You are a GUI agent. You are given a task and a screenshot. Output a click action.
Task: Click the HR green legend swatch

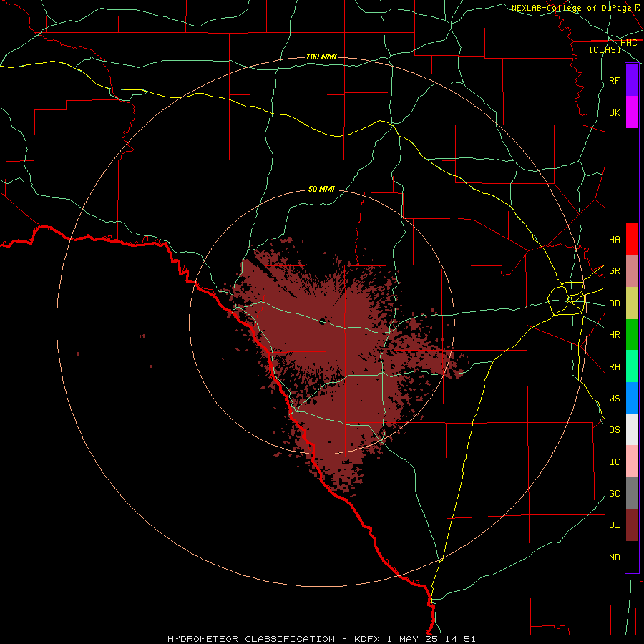pyautogui.click(x=632, y=335)
